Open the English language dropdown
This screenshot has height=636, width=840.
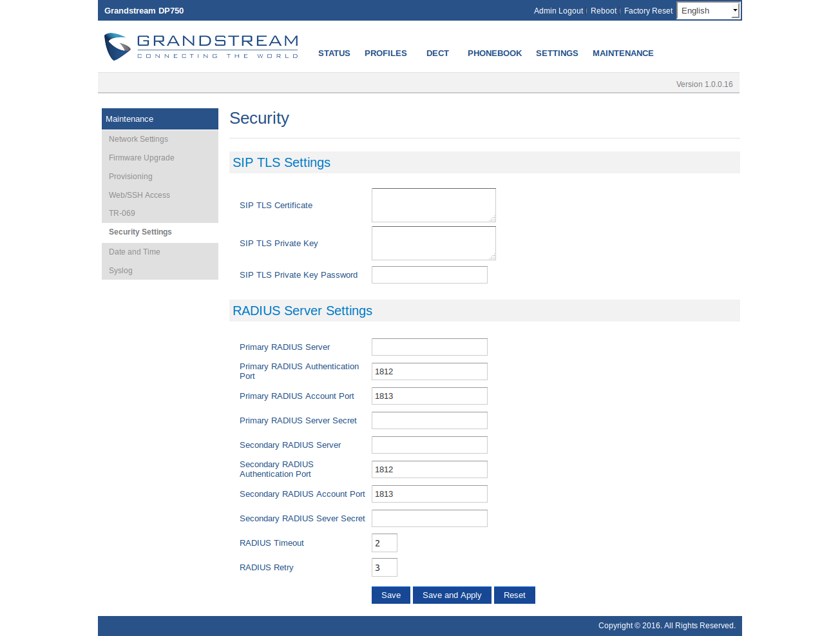708,11
